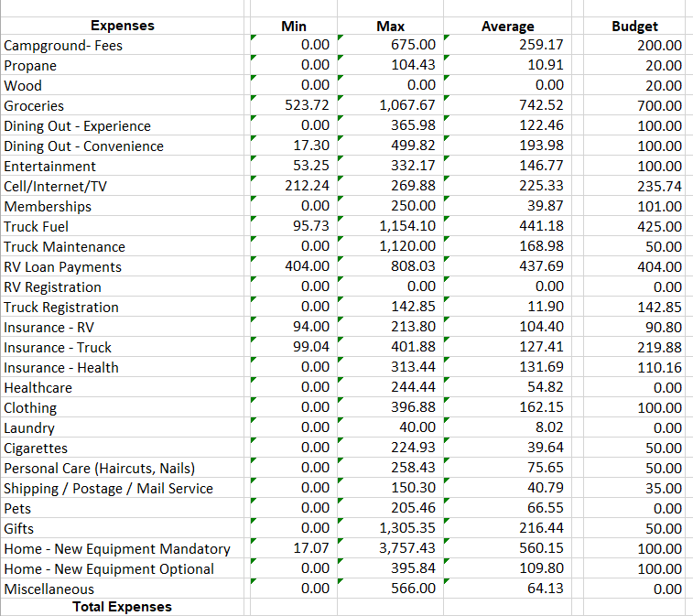
Task: Click the Miscellaneous row label
Action: click(x=49, y=589)
